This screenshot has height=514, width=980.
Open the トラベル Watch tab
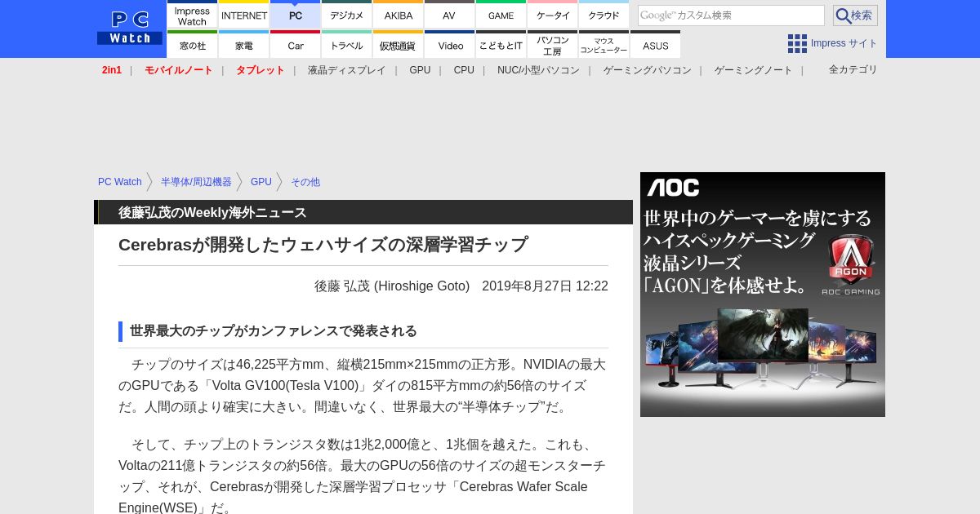point(347,44)
